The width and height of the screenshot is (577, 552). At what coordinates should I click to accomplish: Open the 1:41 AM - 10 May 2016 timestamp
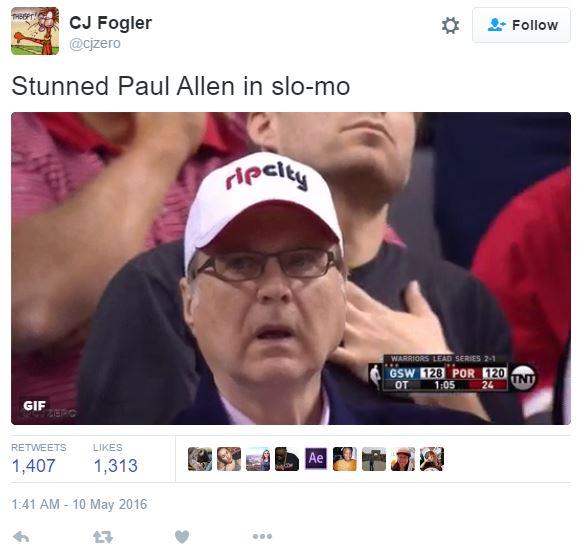(x=79, y=504)
